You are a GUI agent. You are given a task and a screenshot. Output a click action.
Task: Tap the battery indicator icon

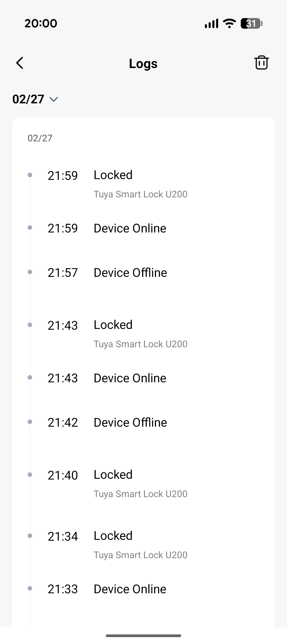click(251, 23)
